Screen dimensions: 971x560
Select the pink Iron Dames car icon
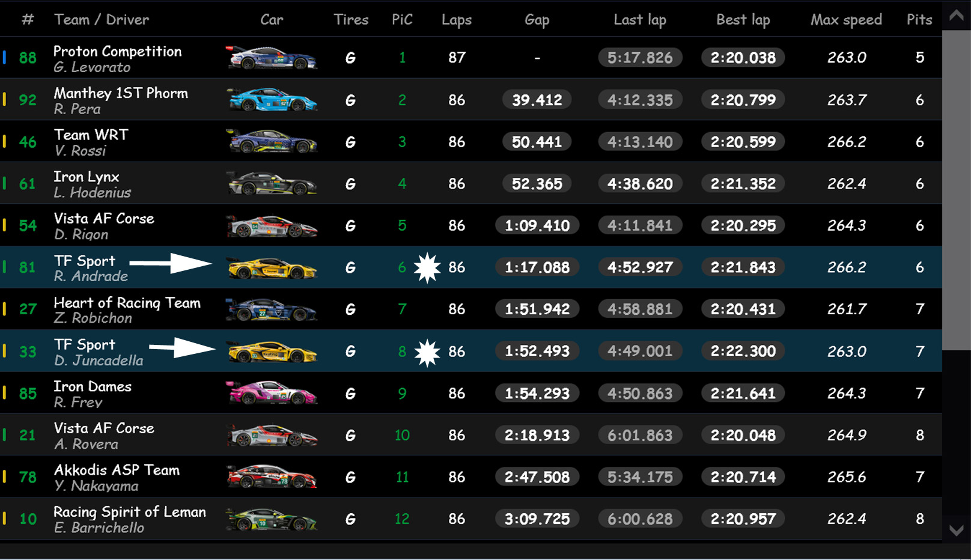click(272, 393)
